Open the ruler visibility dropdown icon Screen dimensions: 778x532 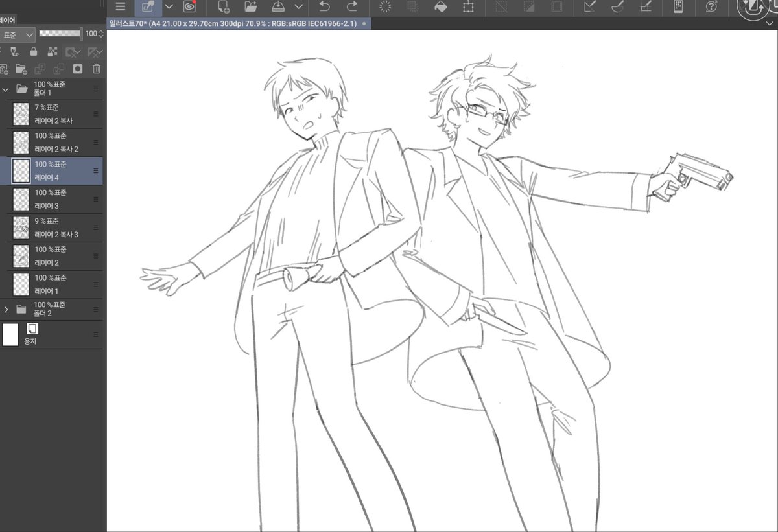point(95,52)
